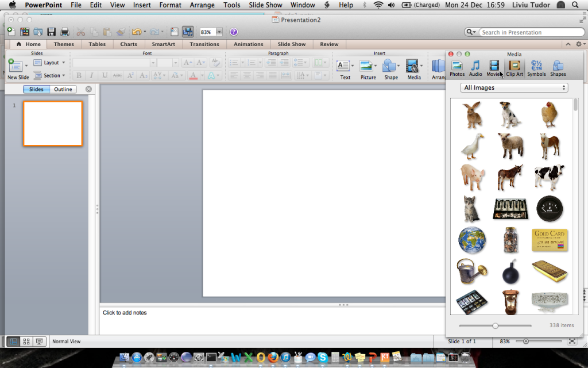Select Shapes icon in Media panel
Viewport: 588px width, 368px height.
[x=558, y=68]
